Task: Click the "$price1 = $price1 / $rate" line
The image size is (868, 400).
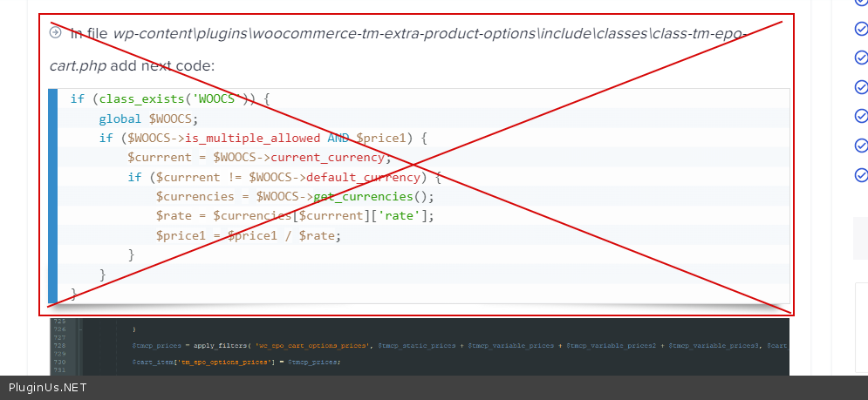Action: coord(248,235)
